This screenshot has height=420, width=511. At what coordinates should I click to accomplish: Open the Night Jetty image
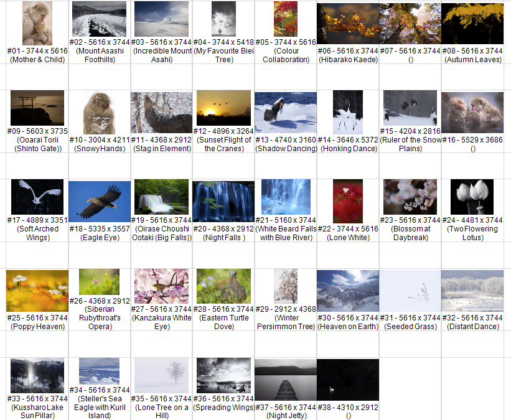pos(286,380)
